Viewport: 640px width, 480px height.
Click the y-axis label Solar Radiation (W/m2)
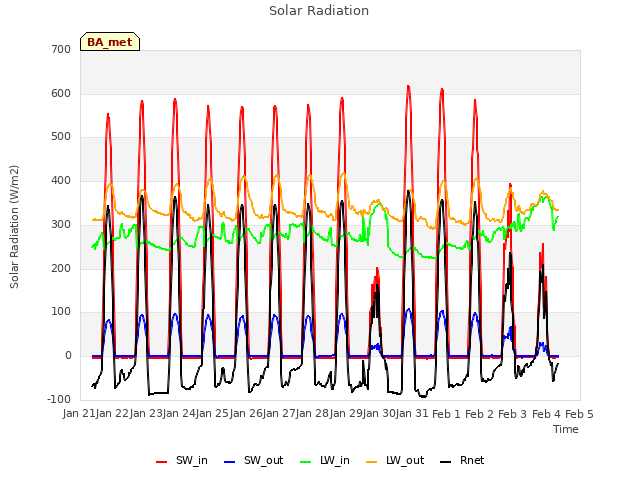click(x=14, y=227)
